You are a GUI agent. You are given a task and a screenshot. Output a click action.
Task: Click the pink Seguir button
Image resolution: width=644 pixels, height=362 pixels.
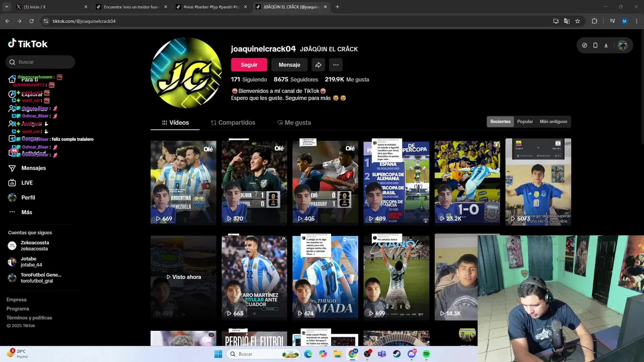point(249,65)
